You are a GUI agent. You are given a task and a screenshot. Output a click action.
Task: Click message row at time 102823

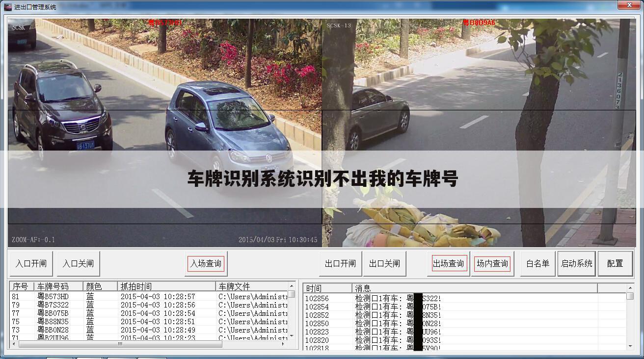pyautogui.click(x=464, y=332)
